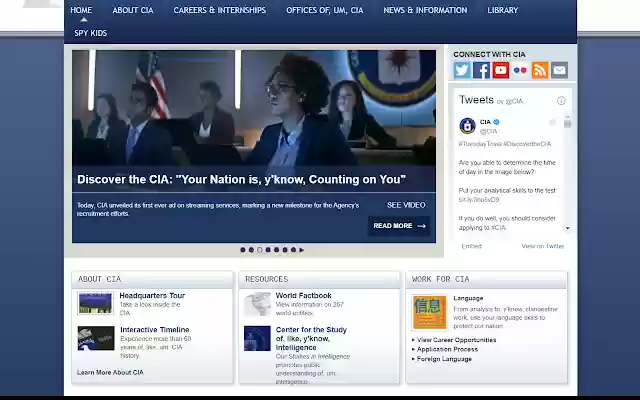
Task: Select the third carousel slide dot
Action: pyautogui.click(x=260, y=250)
